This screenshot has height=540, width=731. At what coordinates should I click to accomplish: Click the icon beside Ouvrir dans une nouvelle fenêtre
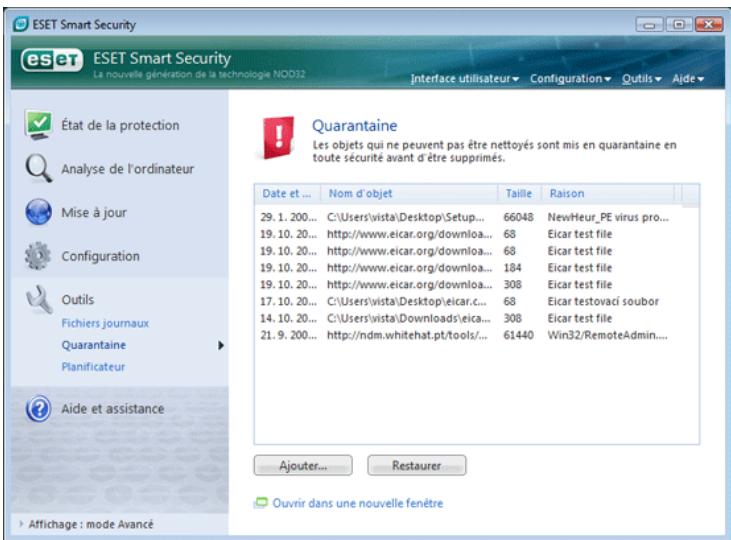click(261, 503)
